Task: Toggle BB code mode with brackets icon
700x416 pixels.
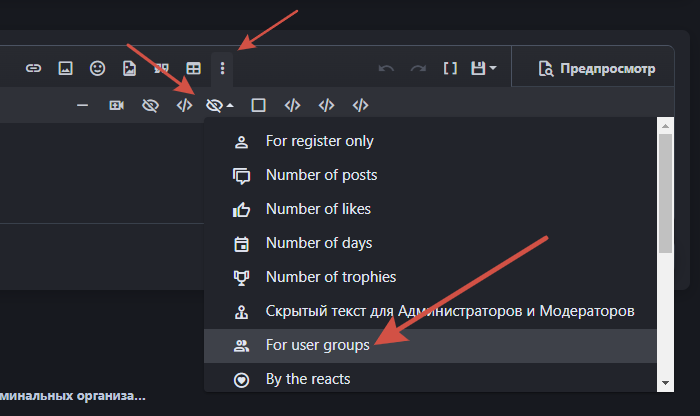Action: pos(450,69)
